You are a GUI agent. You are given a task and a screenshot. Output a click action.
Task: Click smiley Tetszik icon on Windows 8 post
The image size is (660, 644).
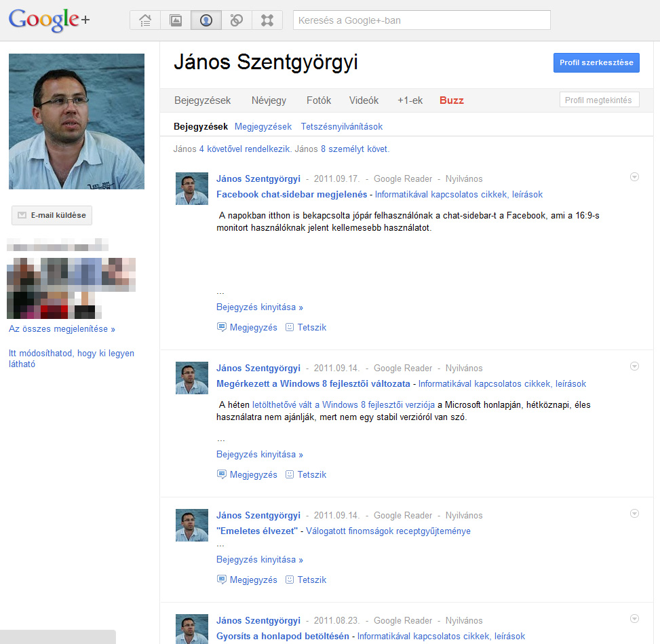[x=290, y=474]
